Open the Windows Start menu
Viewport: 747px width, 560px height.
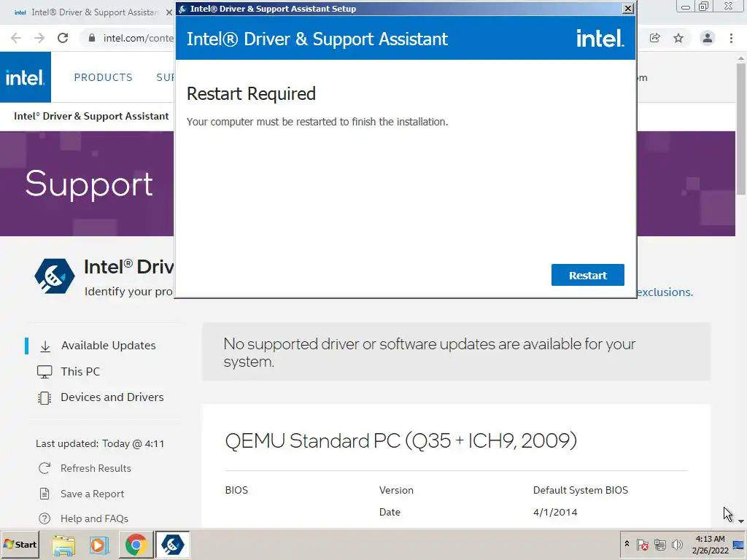coord(20,544)
